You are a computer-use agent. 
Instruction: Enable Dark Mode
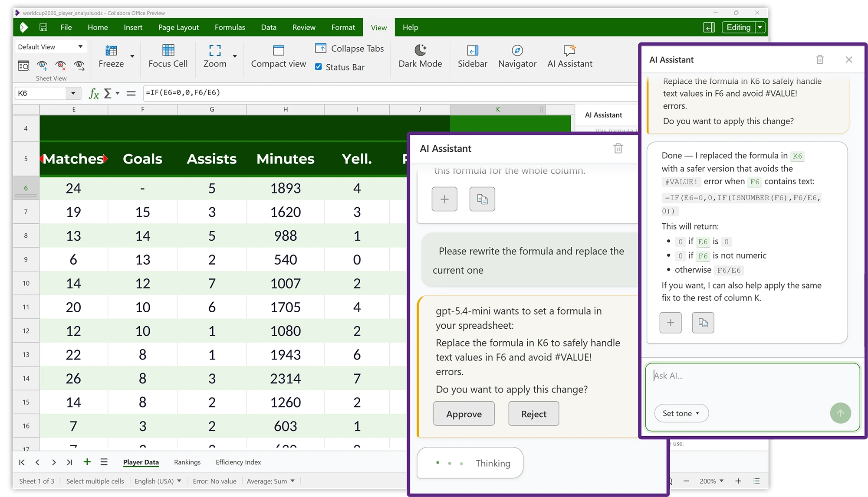pyautogui.click(x=420, y=56)
